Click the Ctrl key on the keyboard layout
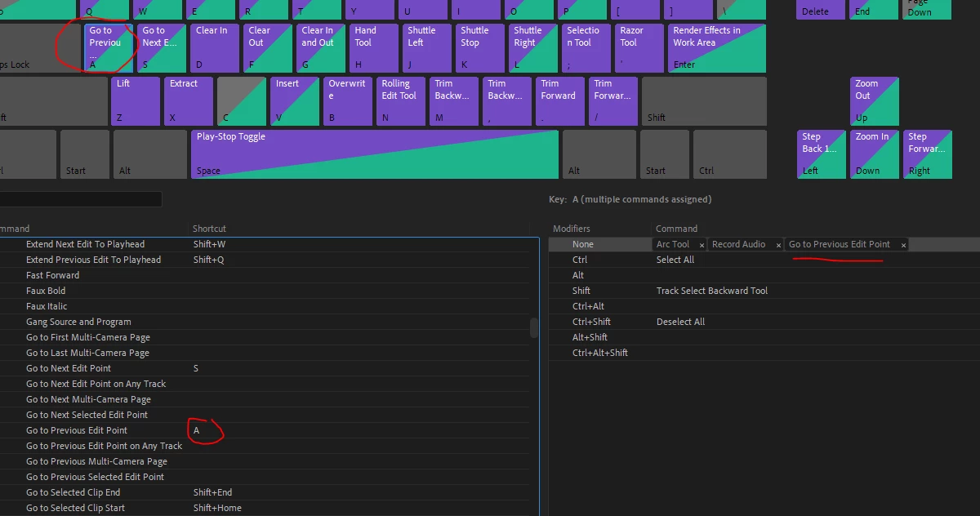This screenshot has height=516, width=980. coord(730,154)
